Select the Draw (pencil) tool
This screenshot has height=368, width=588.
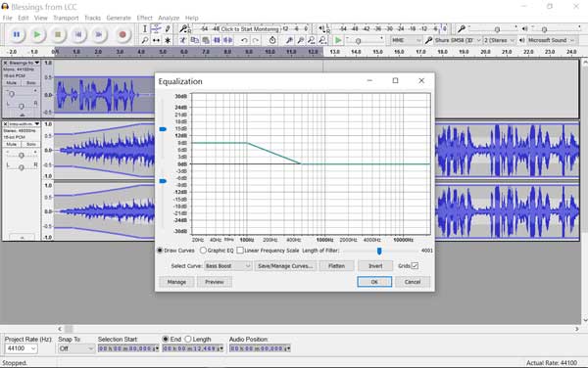tap(168, 28)
